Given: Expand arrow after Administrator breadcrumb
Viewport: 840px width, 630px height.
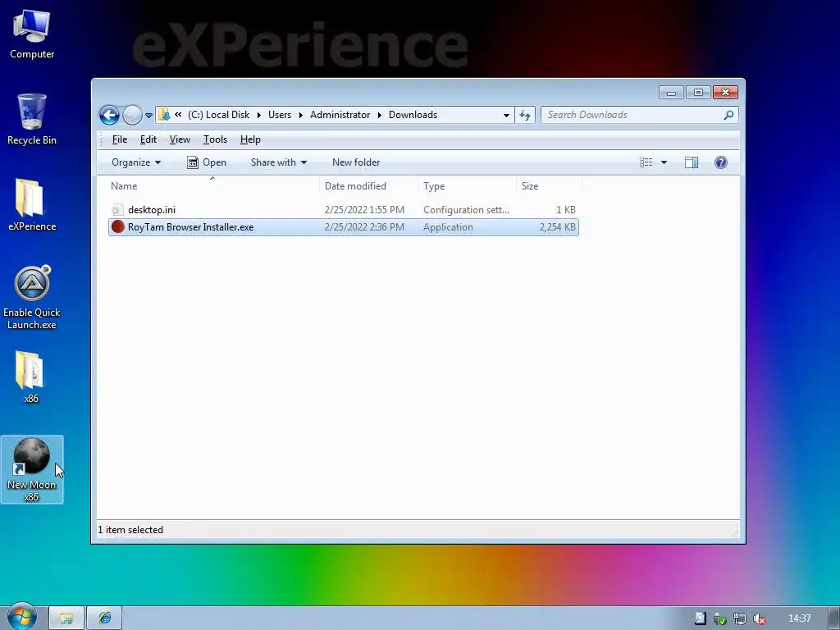Looking at the screenshot, I should pos(379,115).
